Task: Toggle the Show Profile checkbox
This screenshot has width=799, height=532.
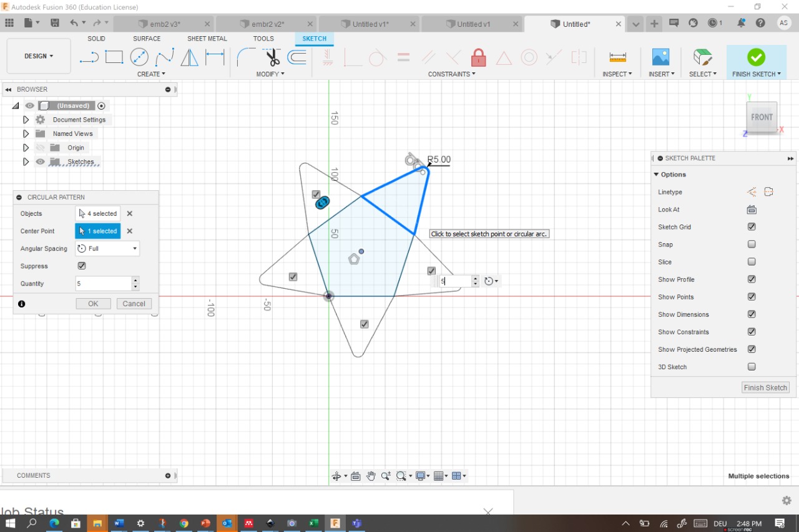Action: 752,279
